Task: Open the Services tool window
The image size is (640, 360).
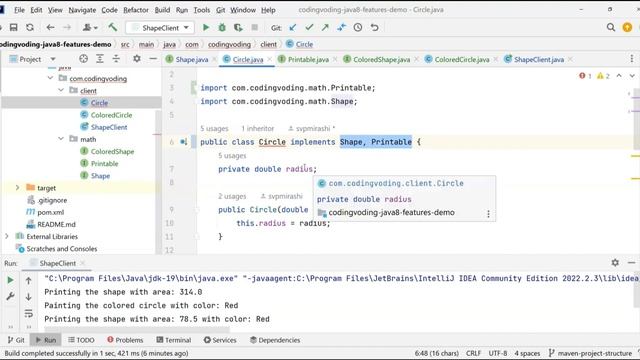Action: click(220, 340)
